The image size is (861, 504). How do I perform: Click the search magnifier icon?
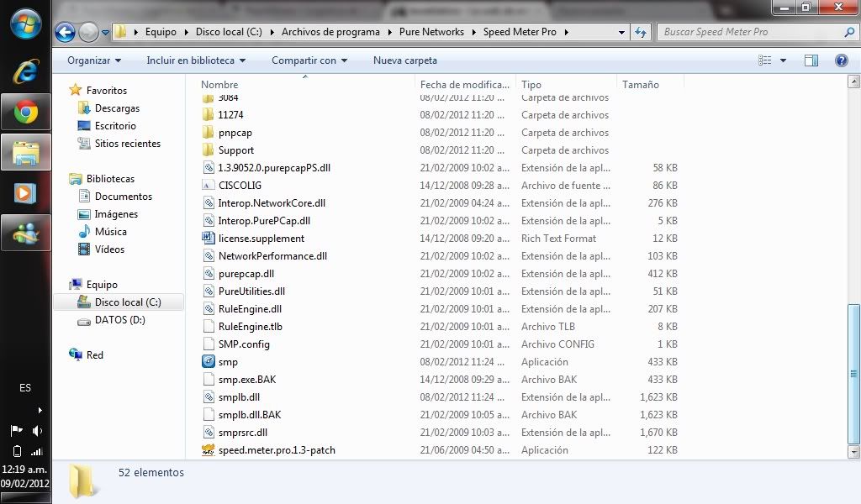pyautogui.click(x=849, y=33)
